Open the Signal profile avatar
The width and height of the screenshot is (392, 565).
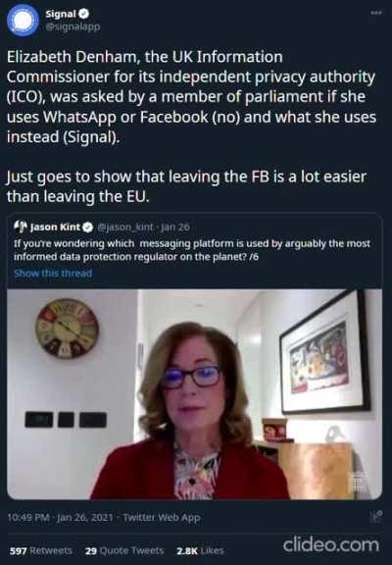[x=23, y=21]
